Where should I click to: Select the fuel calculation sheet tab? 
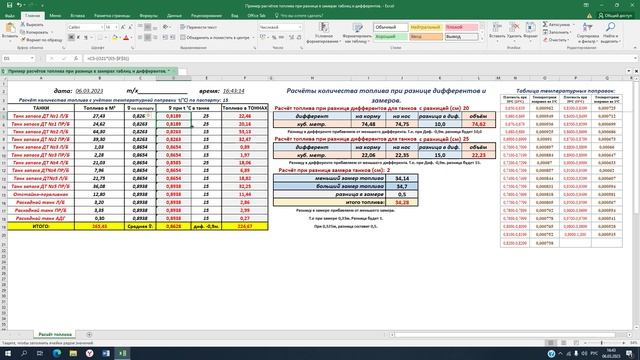(x=55, y=334)
